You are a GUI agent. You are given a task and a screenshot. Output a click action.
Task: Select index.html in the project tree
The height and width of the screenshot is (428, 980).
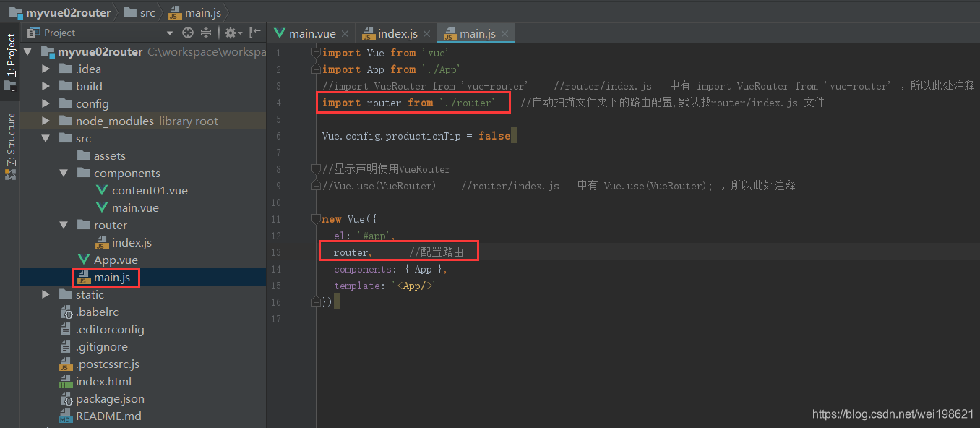[x=103, y=382]
